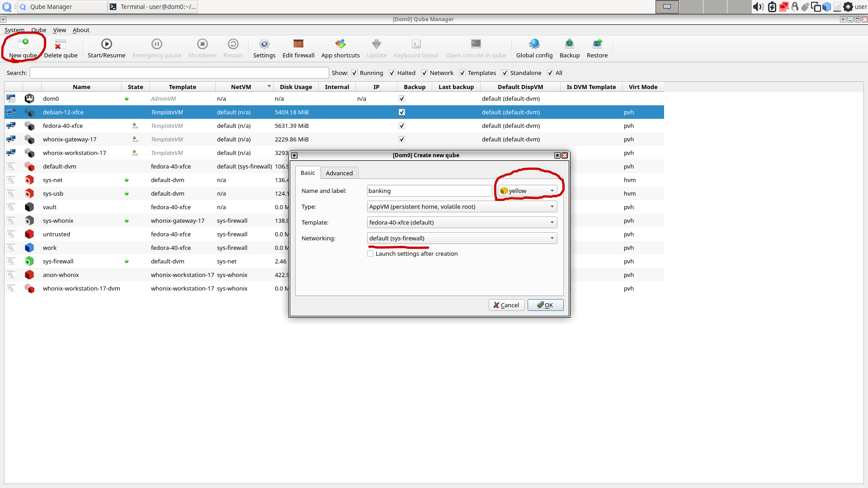Switch to the Advanced tab
The width and height of the screenshot is (868, 488).
click(x=339, y=173)
